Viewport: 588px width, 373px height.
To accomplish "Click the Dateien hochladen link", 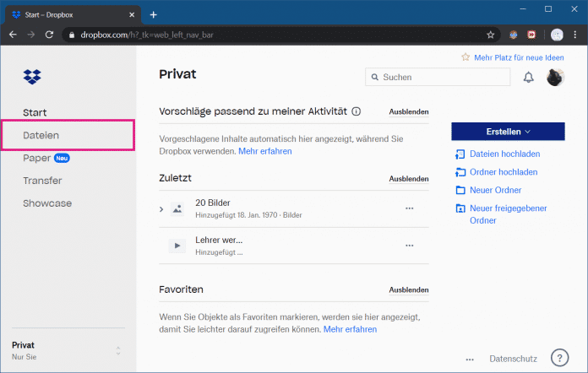I will pos(504,154).
